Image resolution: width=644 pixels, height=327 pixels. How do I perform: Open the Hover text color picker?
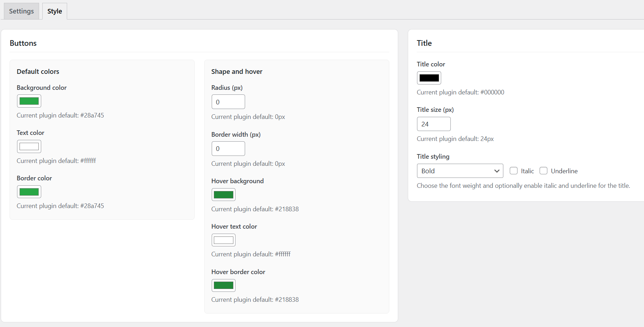(x=223, y=240)
